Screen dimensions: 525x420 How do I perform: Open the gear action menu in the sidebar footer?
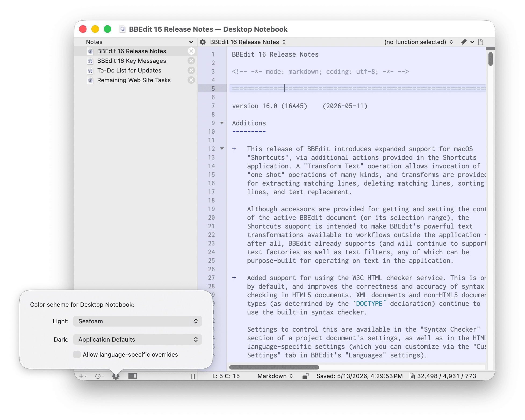coord(116,376)
